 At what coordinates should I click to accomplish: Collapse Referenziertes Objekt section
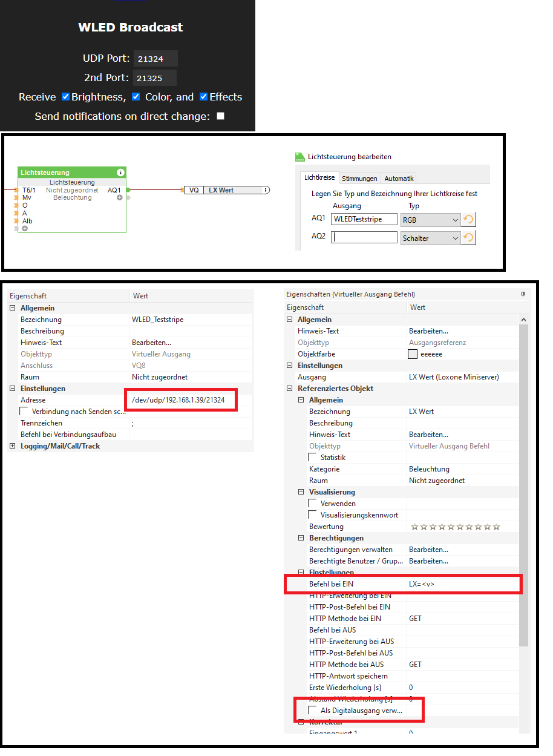point(290,389)
